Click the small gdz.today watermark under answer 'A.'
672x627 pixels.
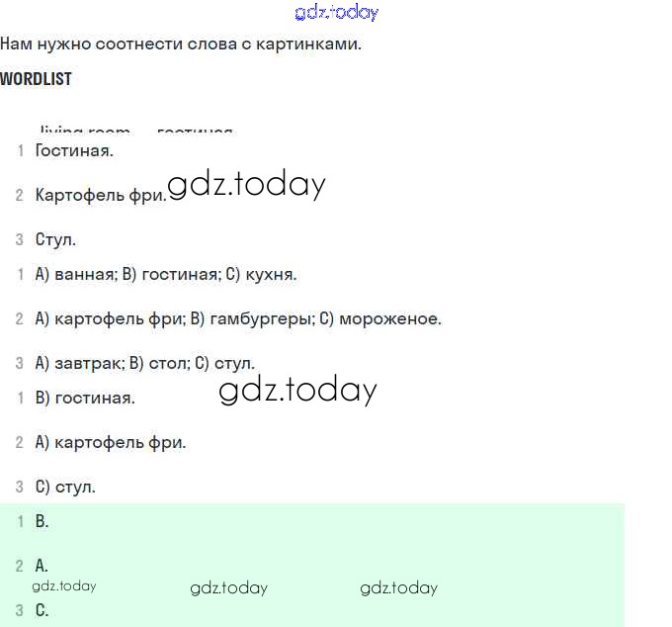click(x=64, y=585)
